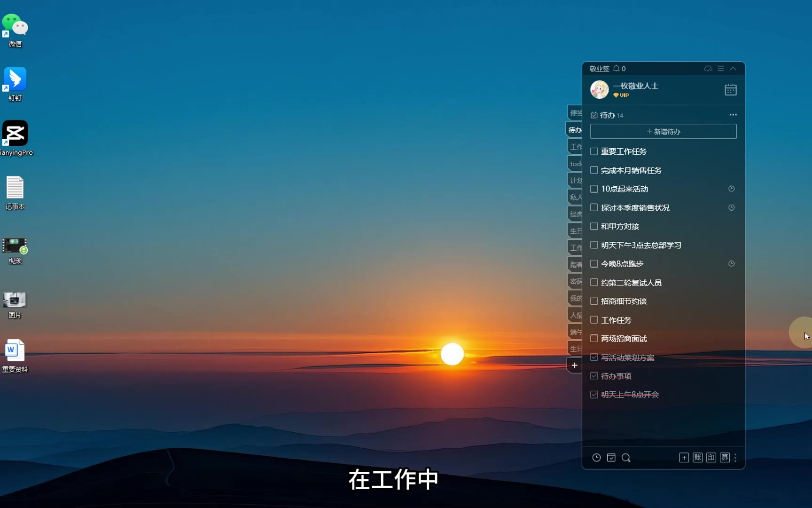Tick the 探讨本季度销售状况 checkbox

pyautogui.click(x=594, y=207)
